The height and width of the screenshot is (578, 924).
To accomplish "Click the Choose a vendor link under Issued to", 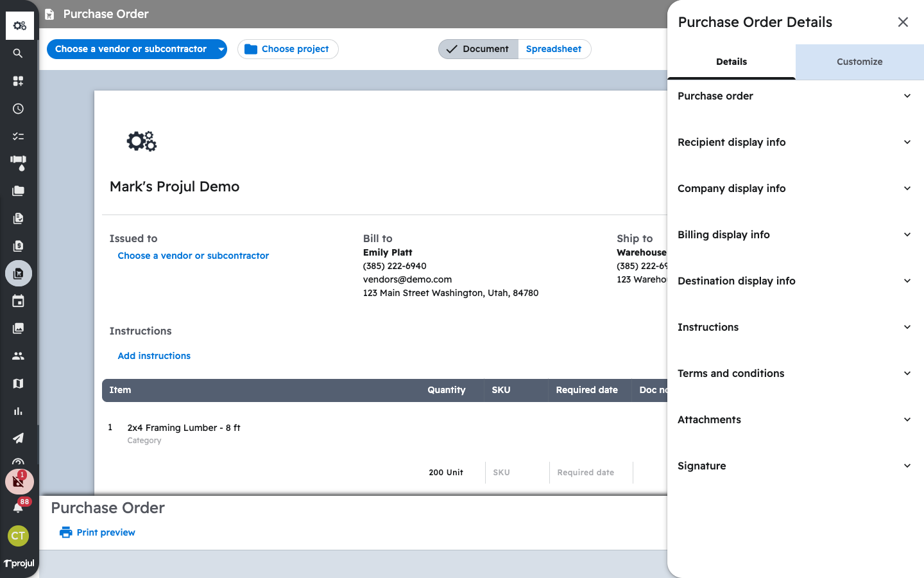I will [193, 256].
